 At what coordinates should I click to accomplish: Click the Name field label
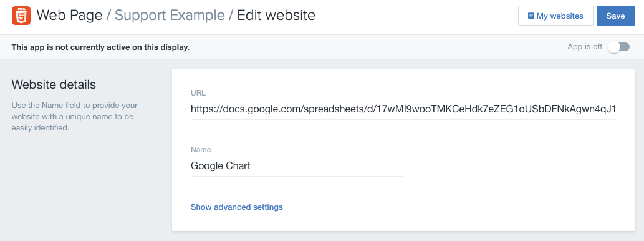(200, 150)
